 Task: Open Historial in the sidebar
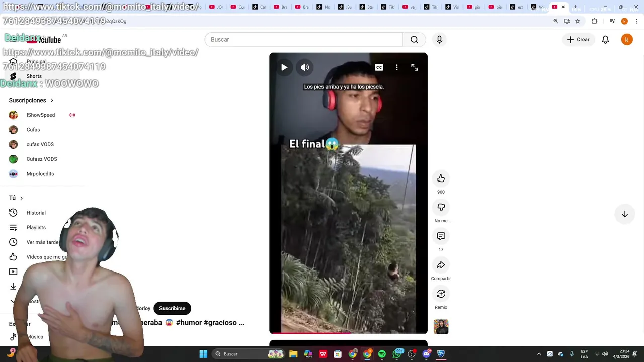35,213
